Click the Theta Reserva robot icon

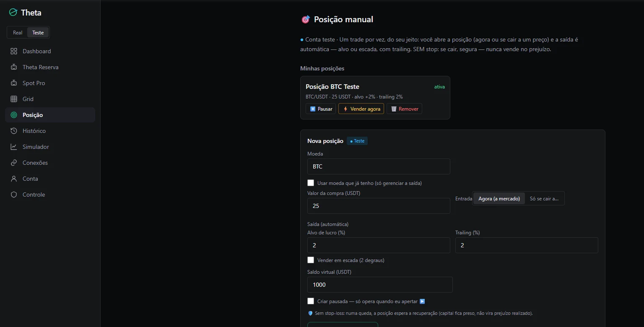(14, 67)
